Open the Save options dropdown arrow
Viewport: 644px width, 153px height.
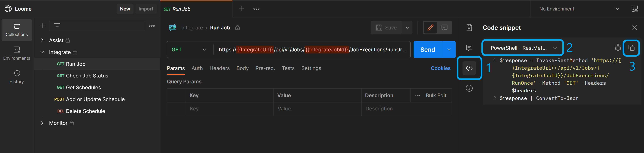tap(407, 28)
